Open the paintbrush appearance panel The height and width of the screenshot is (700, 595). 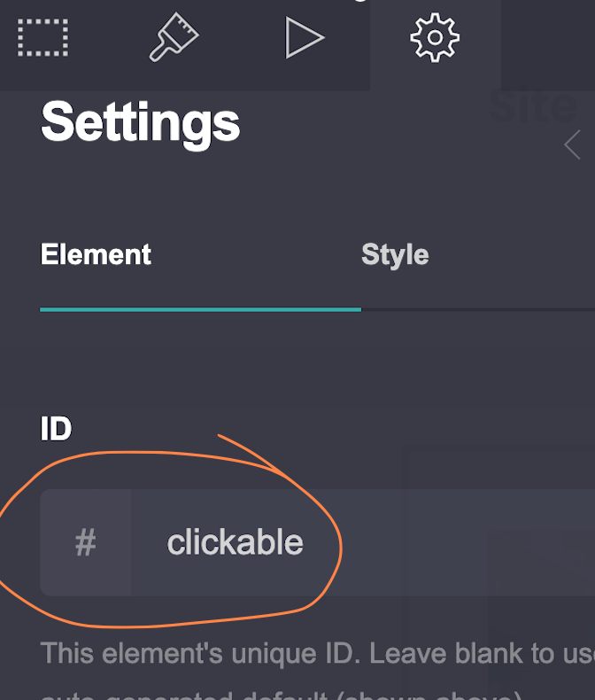coord(174,38)
